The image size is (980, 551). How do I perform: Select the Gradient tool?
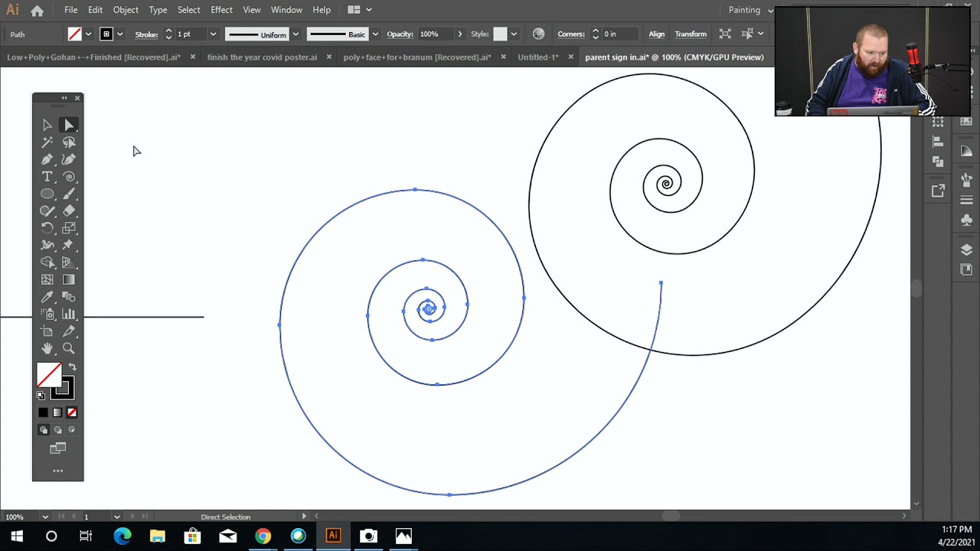pyautogui.click(x=69, y=279)
